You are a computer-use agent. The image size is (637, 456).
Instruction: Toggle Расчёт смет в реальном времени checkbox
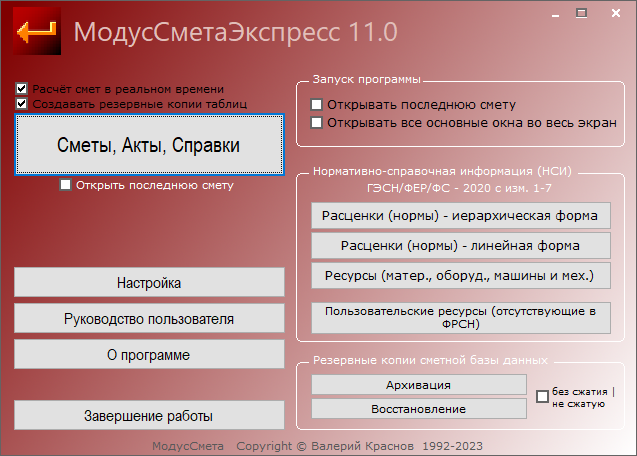tap(22, 89)
